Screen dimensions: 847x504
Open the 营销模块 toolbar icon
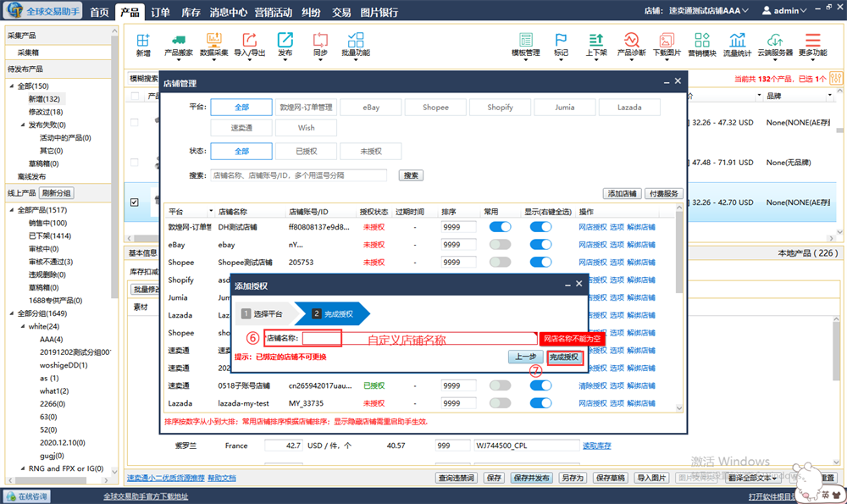tap(701, 44)
